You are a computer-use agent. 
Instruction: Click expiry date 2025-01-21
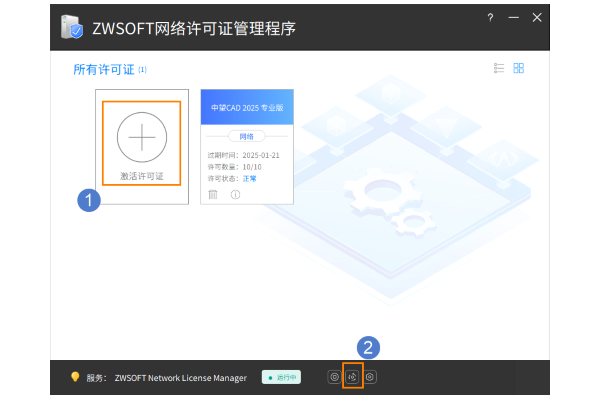pyautogui.click(x=261, y=155)
